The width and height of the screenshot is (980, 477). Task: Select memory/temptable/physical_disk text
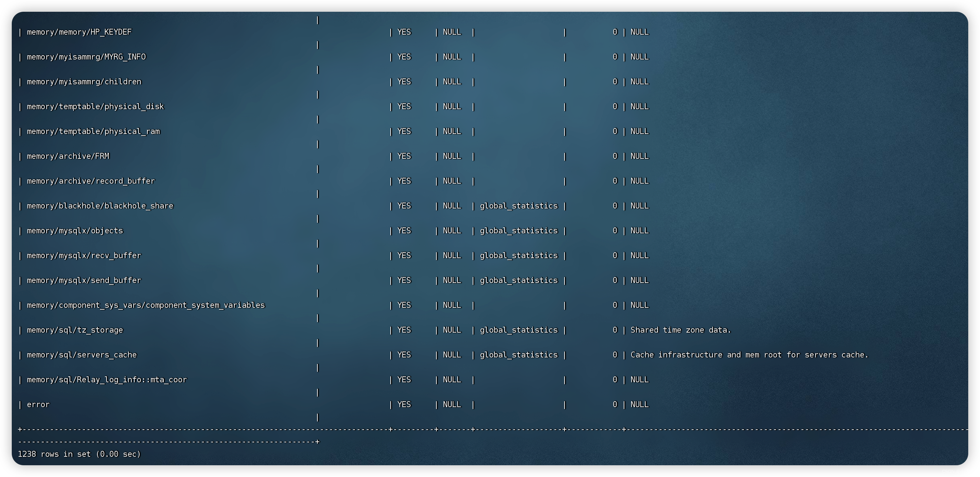pyautogui.click(x=95, y=107)
